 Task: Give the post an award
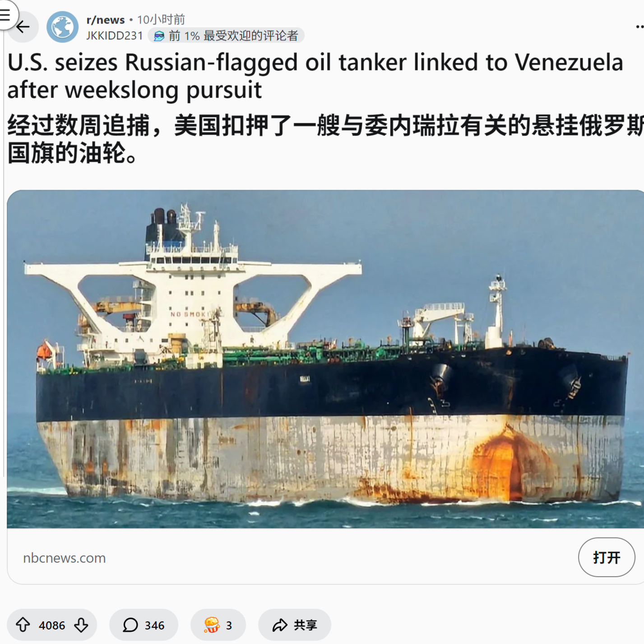click(x=218, y=625)
